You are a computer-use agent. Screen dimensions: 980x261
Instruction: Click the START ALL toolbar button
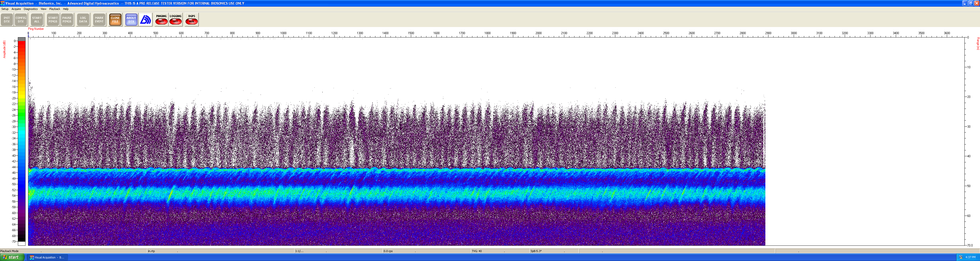37,20
